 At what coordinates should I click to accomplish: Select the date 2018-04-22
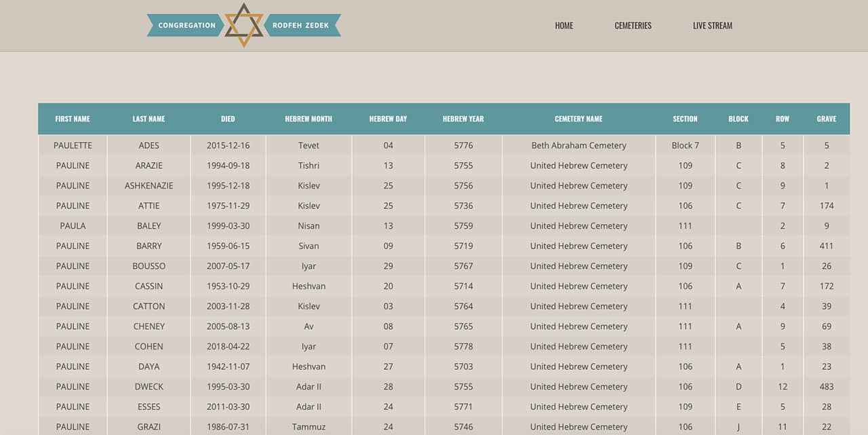(x=228, y=346)
